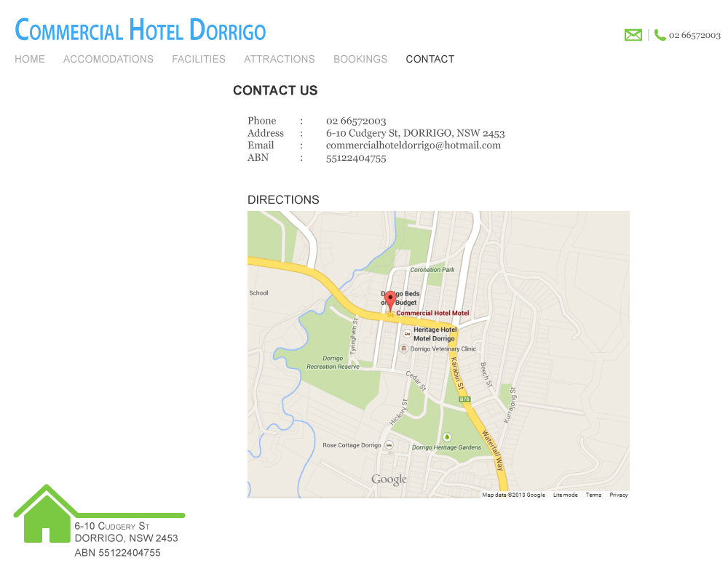Click the Beech St road label

(486, 375)
